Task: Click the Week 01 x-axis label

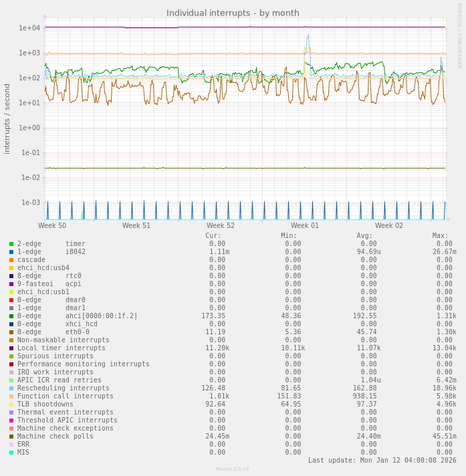Action: [305, 226]
